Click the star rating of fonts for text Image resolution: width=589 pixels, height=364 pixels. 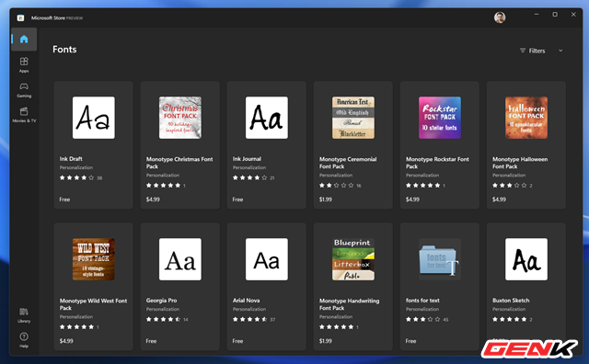click(x=423, y=319)
